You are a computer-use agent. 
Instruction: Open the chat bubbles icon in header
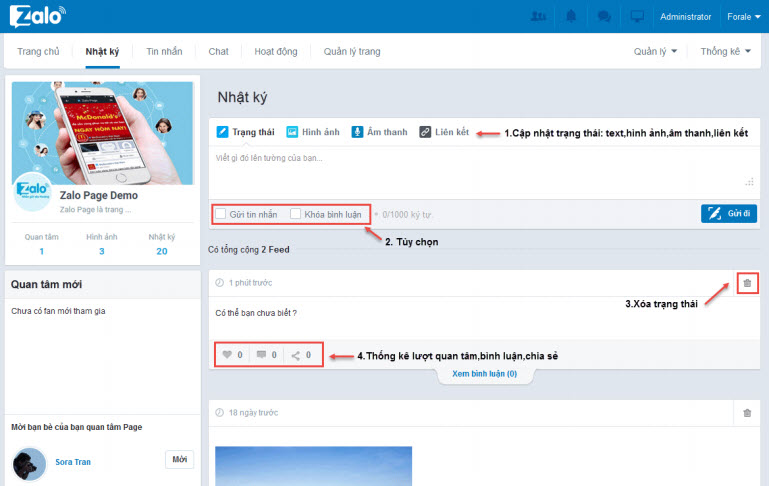(x=603, y=17)
